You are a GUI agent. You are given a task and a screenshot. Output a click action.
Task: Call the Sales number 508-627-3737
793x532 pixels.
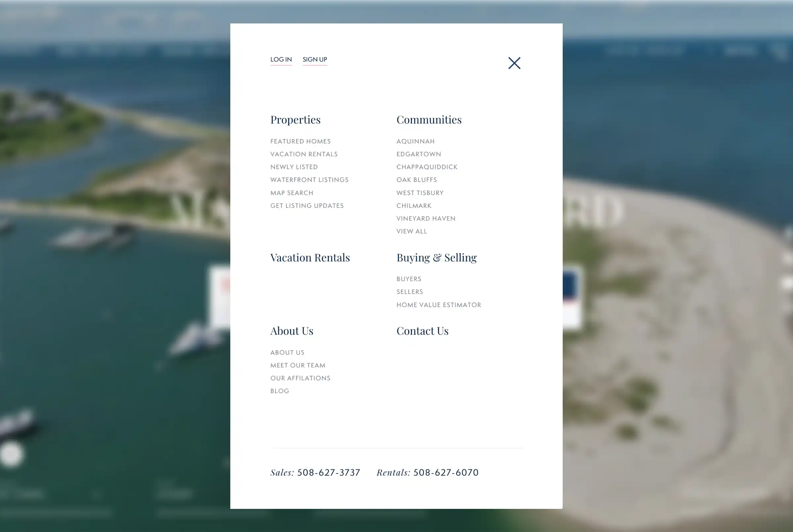[x=328, y=473]
